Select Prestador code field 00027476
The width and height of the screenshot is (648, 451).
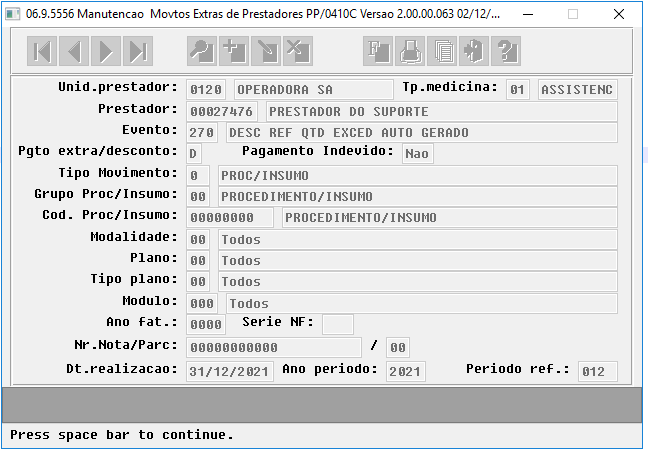222,112
